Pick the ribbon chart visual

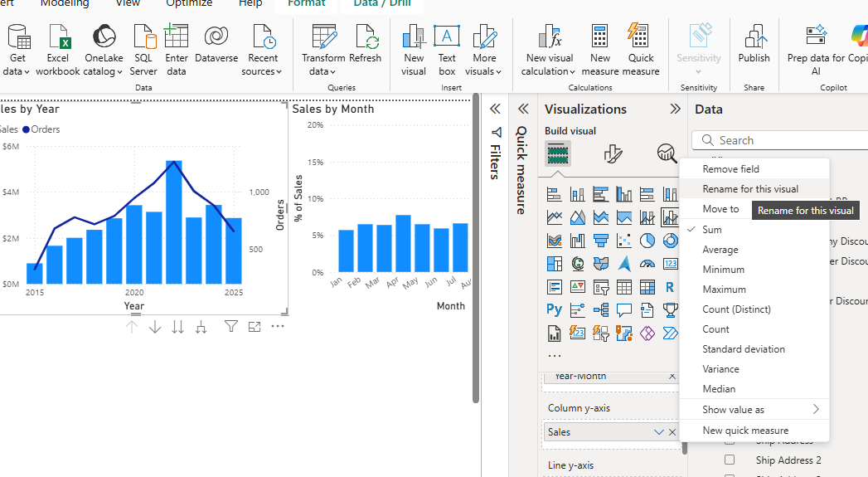click(554, 241)
